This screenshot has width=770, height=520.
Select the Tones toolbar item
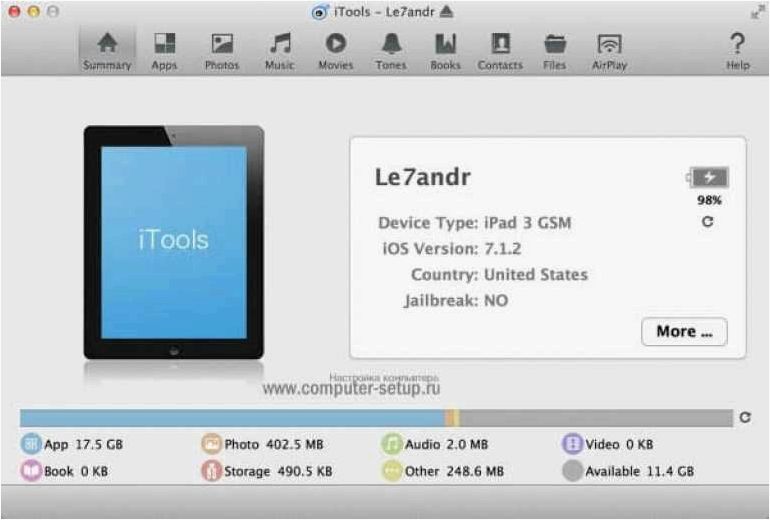tap(391, 52)
